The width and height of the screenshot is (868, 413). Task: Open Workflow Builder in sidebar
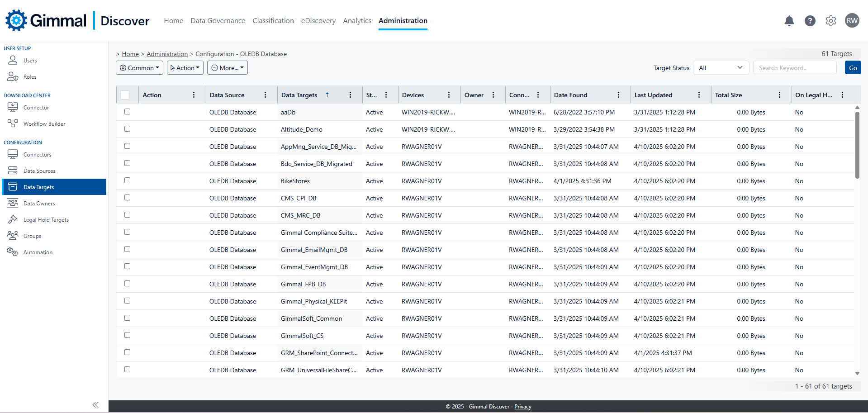(x=44, y=124)
